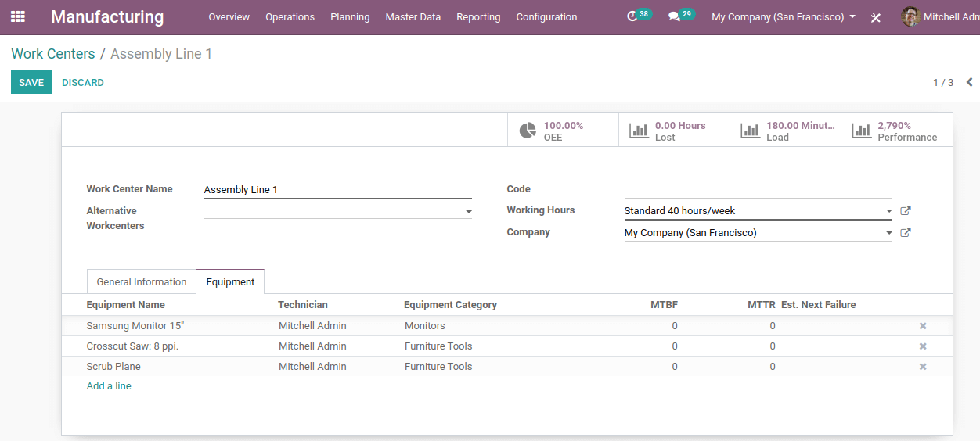Open the Master Data menu
Image resolution: width=980 pixels, height=441 pixels.
[x=413, y=16]
